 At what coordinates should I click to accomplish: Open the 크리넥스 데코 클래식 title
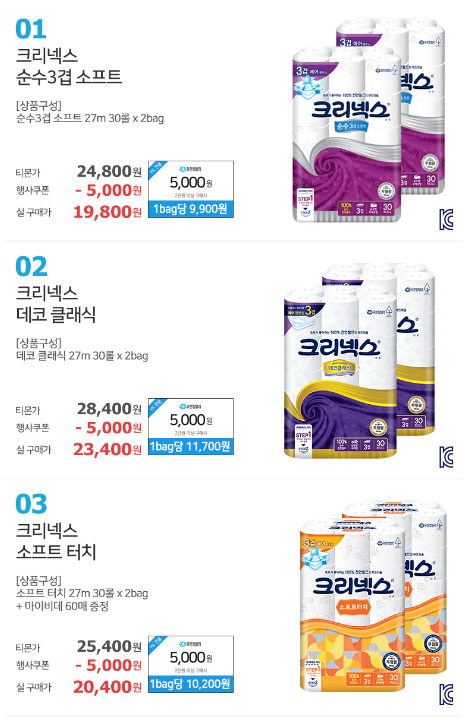click(56, 304)
